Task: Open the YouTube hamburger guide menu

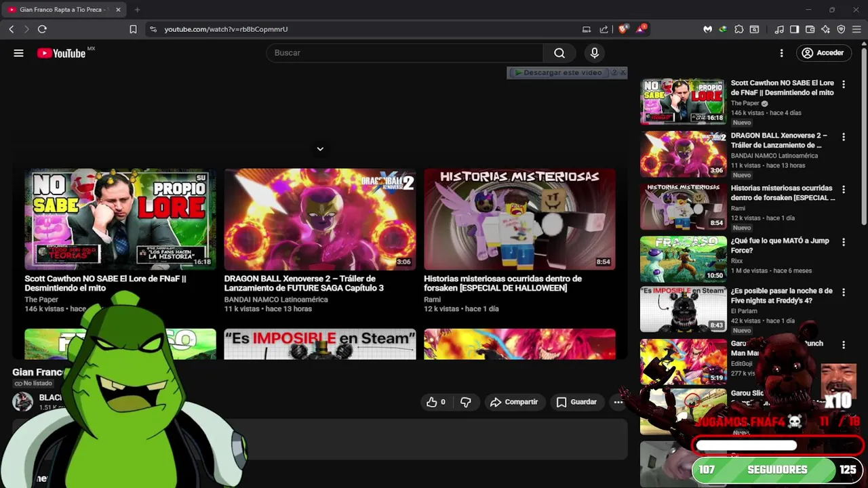Action: point(18,53)
